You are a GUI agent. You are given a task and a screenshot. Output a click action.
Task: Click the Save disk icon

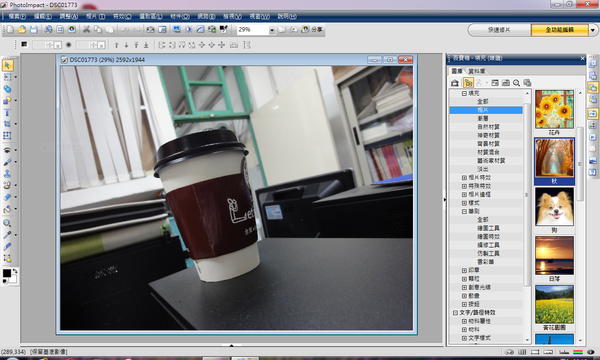(x=34, y=29)
